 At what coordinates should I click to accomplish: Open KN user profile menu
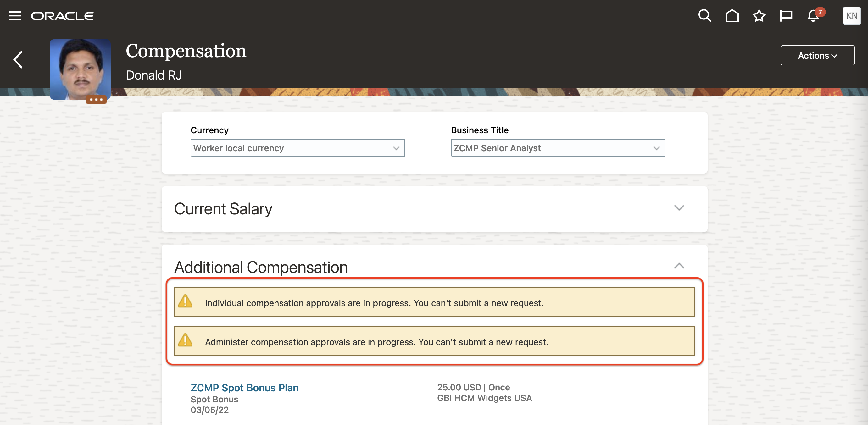851,16
